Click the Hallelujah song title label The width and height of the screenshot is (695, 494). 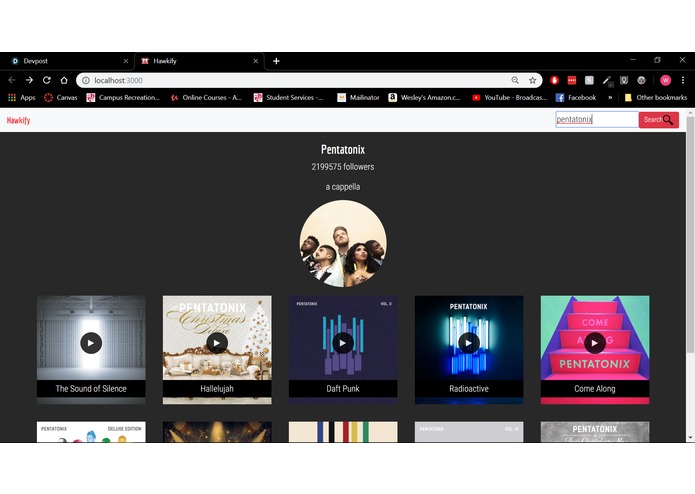(x=217, y=389)
